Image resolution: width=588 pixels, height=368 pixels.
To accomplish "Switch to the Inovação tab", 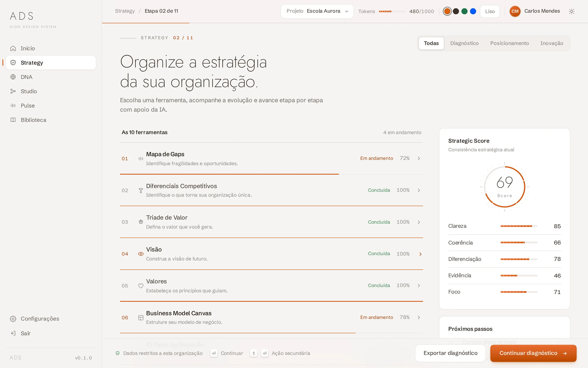I will point(551,43).
